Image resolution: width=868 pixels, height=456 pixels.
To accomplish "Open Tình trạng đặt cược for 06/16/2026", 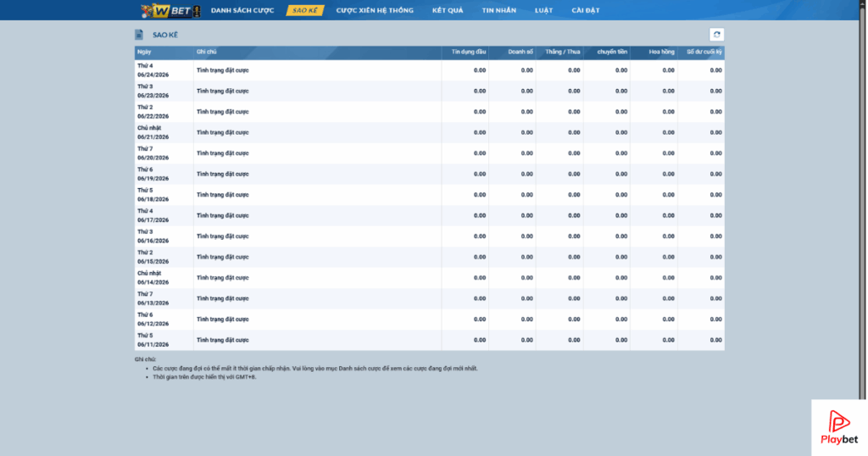I will tap(223, 236).
